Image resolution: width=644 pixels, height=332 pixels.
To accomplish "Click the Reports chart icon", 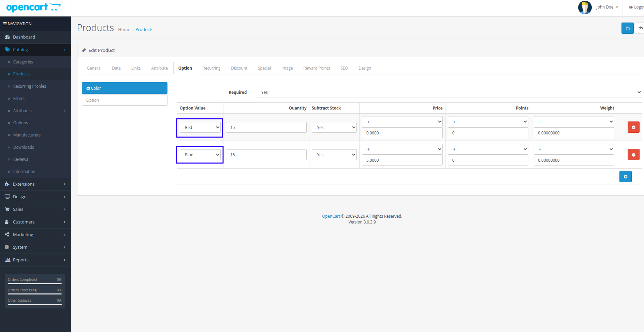I will 7,260.
